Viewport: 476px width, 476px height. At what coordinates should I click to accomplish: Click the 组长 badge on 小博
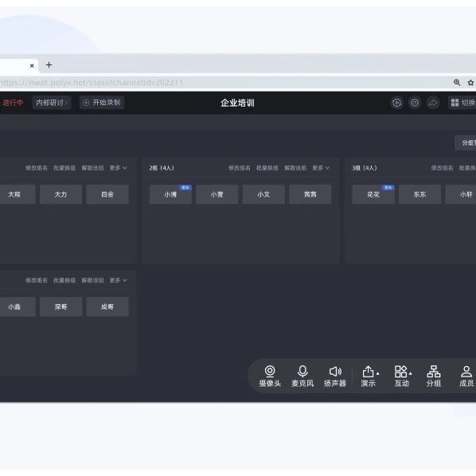point(185,188)
